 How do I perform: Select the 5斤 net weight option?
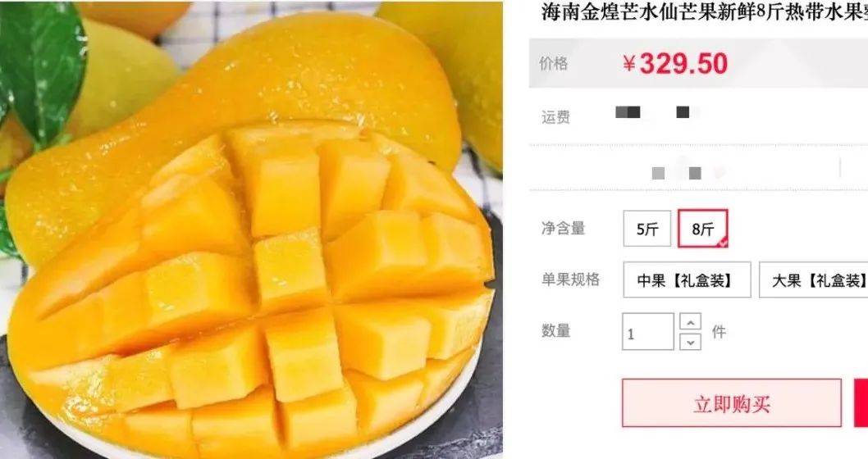coord(646,229)
